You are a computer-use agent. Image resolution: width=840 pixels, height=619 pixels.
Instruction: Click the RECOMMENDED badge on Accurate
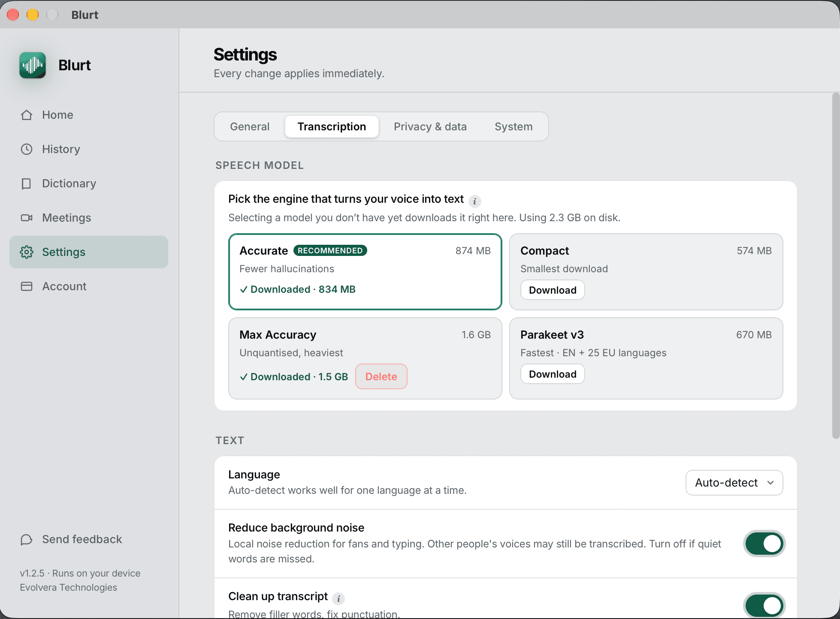click(x=330, y=250)
